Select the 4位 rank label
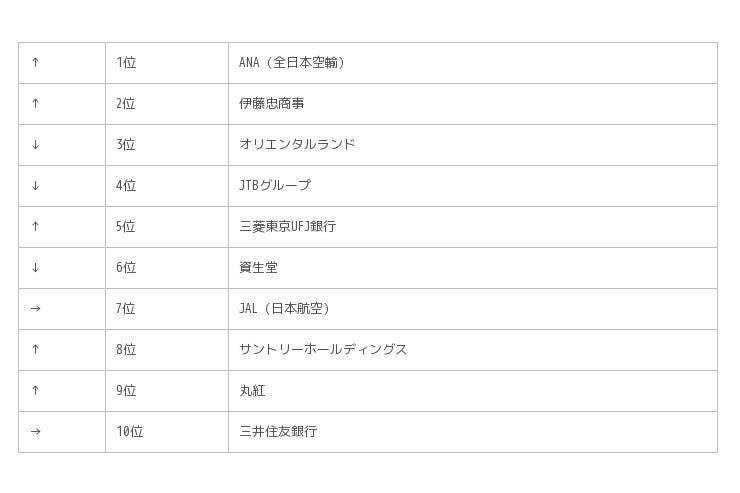Image resolution: width=740 pixels, height=493 pixels. (125, 186)
